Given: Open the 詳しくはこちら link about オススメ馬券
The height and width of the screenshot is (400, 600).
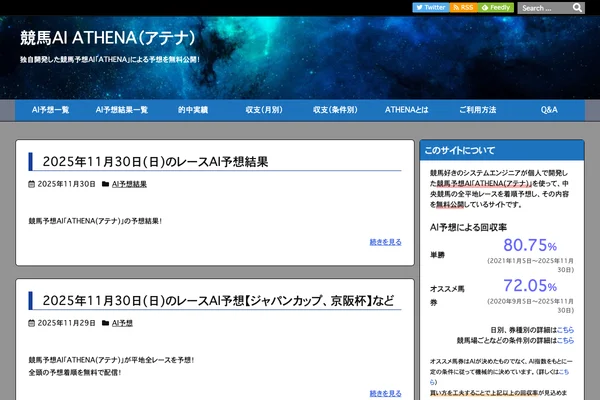Looking at the screenshot, I should [564, 371].
